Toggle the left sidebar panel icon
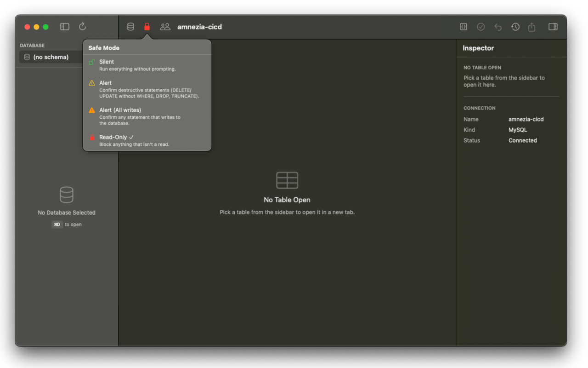The width and height of the screenshot is (588, 368). (64, 27)
